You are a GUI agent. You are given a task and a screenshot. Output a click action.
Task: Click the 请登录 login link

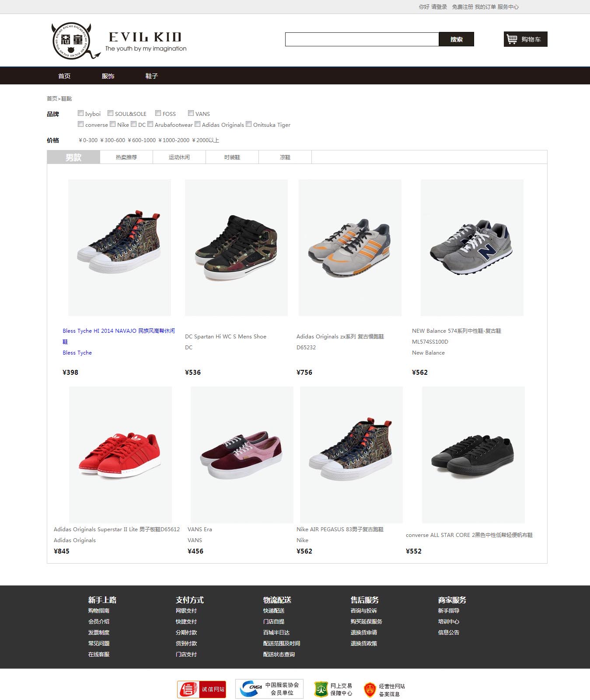pos(439,7)
